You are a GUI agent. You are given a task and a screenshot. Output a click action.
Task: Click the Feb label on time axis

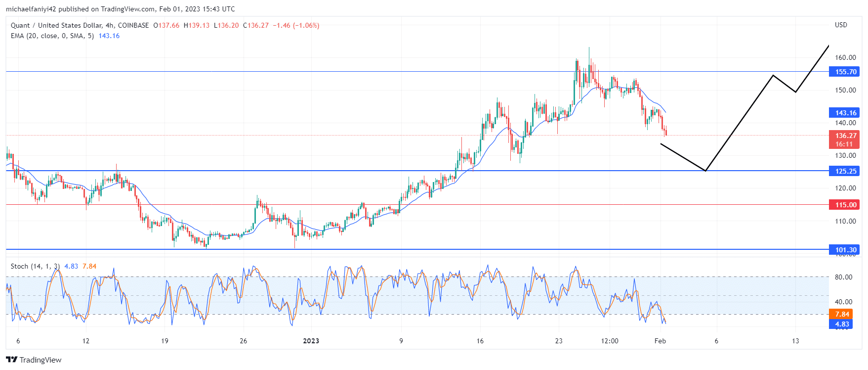[661, 341]
